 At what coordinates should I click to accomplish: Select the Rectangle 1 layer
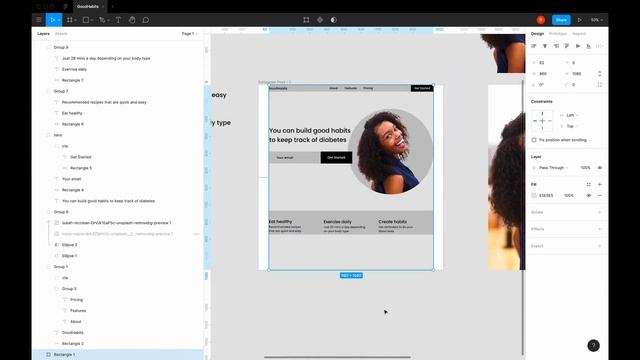pos(118,354)
